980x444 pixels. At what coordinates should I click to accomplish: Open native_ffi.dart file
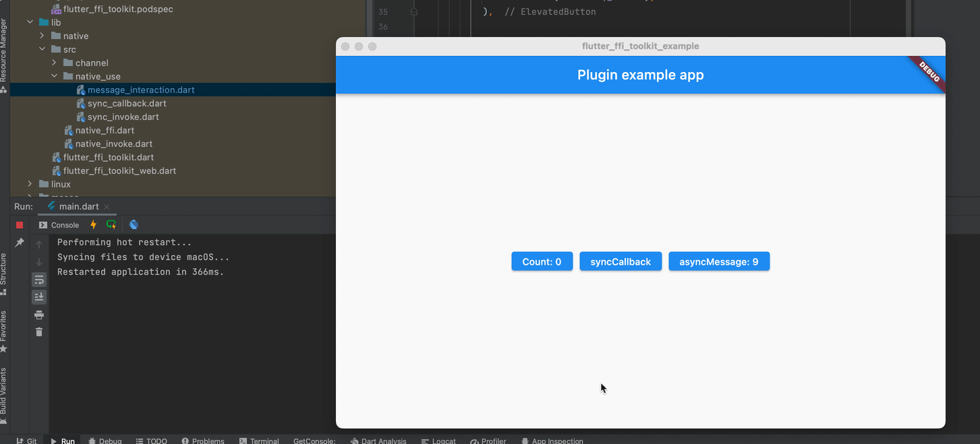[x=105, y=130]
